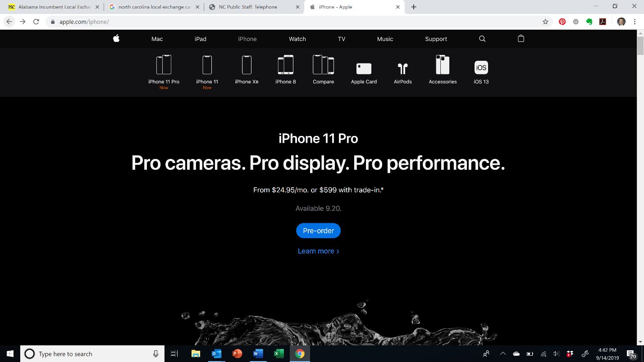Open the Chrome three-dot menu
Screen dimensions: 644x362
[635, 22]
